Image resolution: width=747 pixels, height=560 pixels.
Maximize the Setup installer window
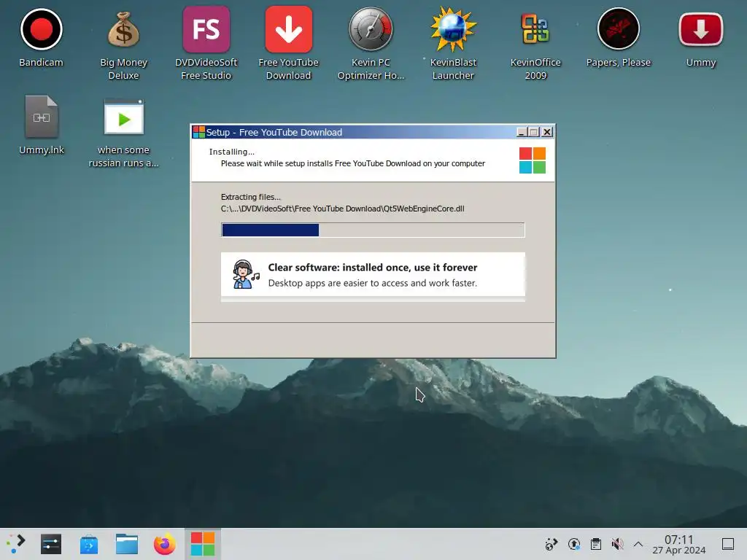[534, 133]
